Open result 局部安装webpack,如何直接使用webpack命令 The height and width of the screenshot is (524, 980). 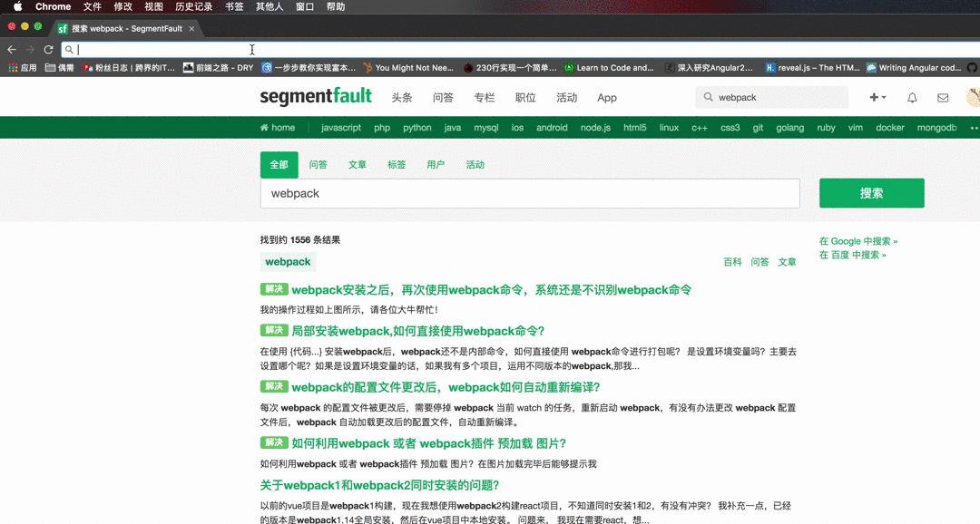click(x=418, y=331)
